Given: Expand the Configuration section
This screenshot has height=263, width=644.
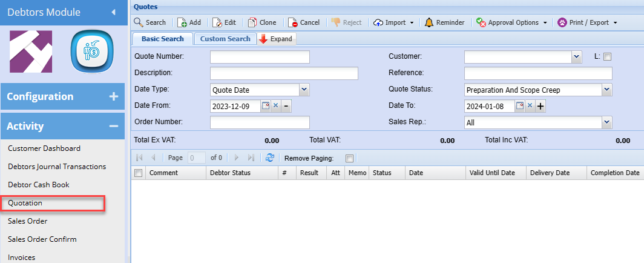Looking at the screenshot, I should point(113,96).
